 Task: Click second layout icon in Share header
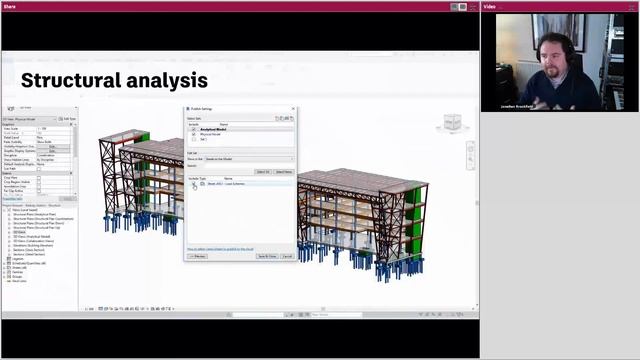[463, 7]
